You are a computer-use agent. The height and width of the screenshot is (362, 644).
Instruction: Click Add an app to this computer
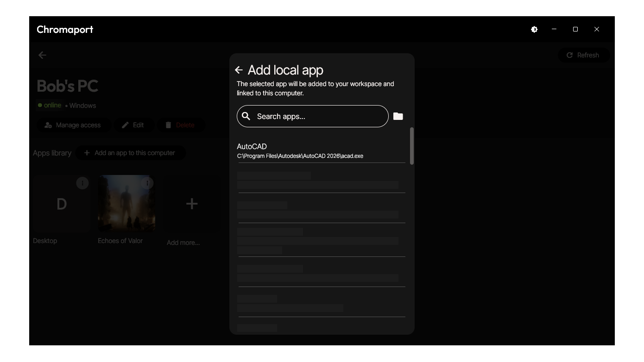pyautogui.click(x=130, y=153)
